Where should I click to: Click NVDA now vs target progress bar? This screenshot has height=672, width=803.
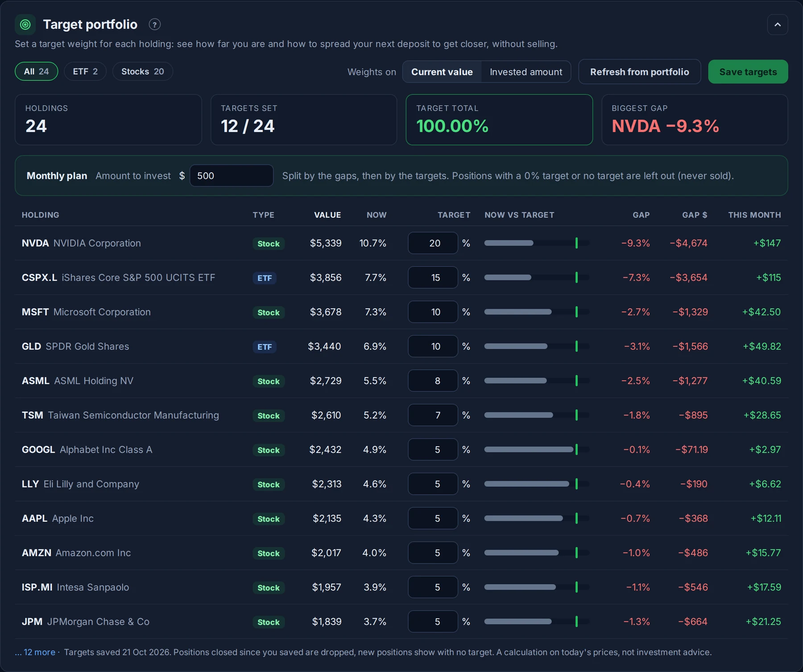537,243
